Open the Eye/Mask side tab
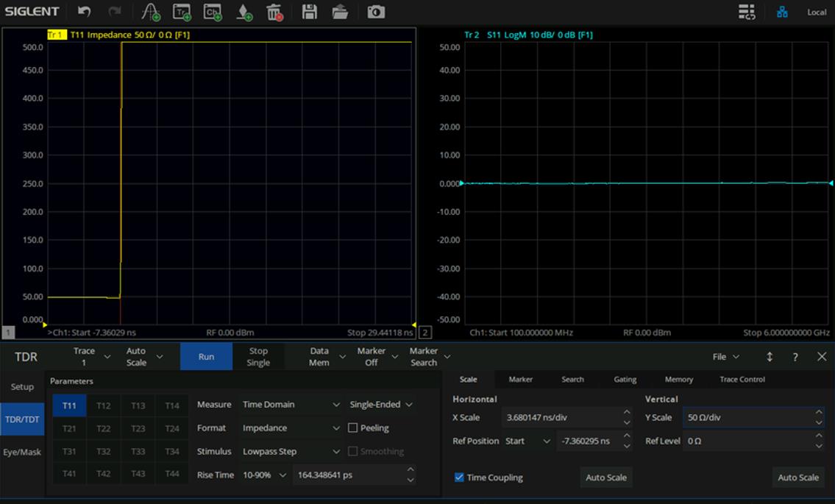The height and width of the screenshot is (504, 835). [22, 452]
